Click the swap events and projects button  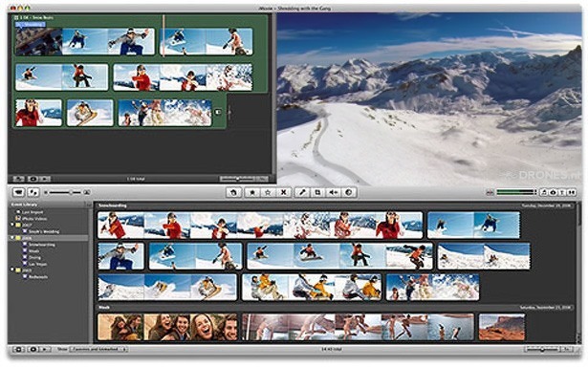tap(33, 192)
